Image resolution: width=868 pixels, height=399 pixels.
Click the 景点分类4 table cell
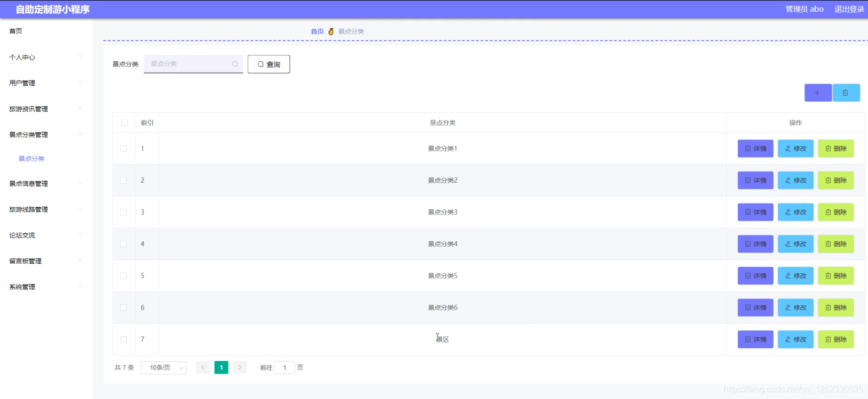tap(443, 244)
